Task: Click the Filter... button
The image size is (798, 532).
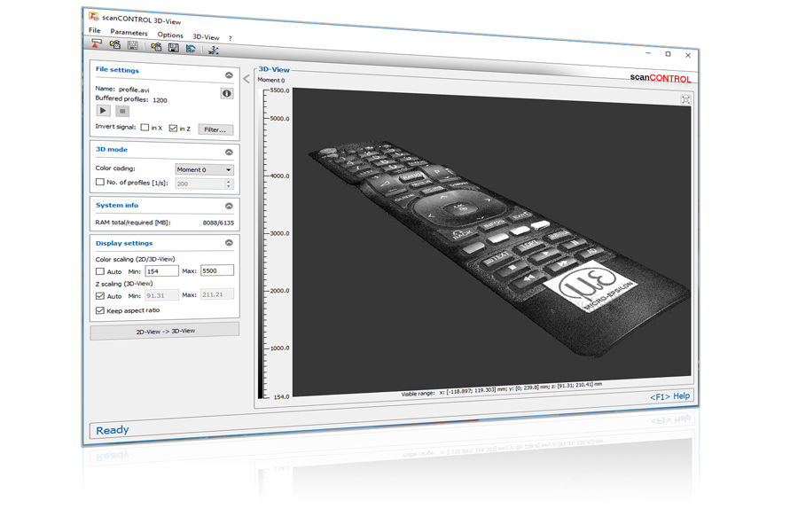Action: (x=215, y=129)
